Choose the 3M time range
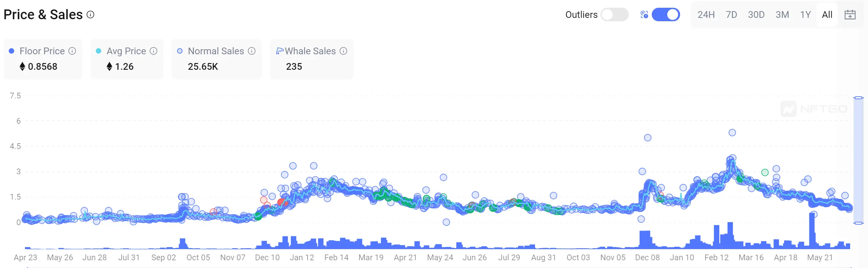The width and height of the screenshot is (868, 268). click(782, 15)
